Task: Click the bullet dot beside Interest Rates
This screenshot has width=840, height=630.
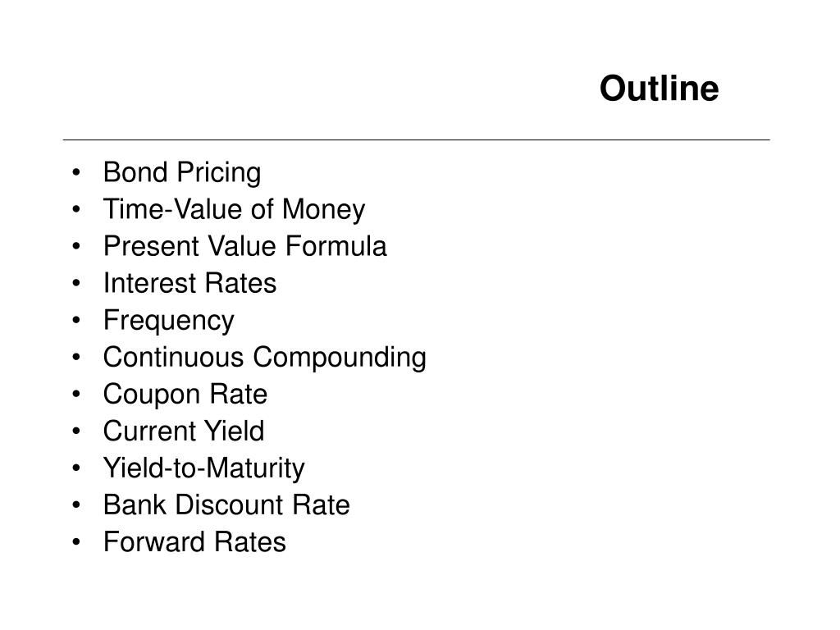Action: pyautogui.click(x=76, y=283)
